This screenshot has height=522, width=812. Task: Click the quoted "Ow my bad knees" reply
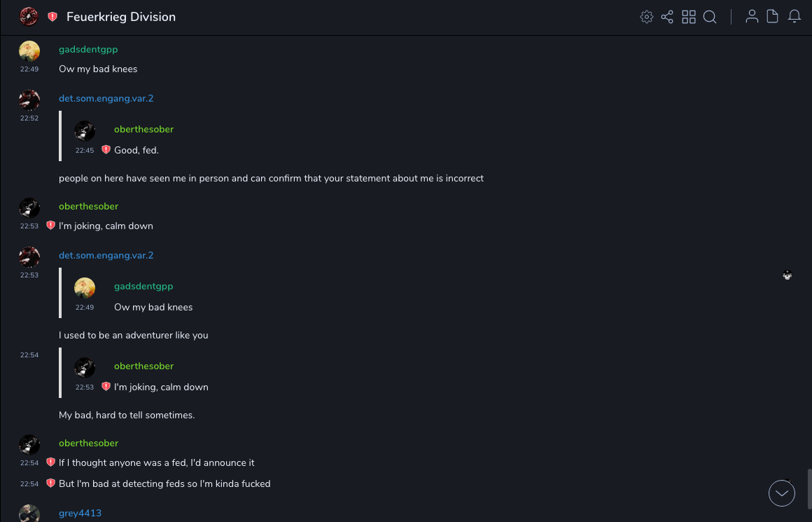[x=153, y=307]
